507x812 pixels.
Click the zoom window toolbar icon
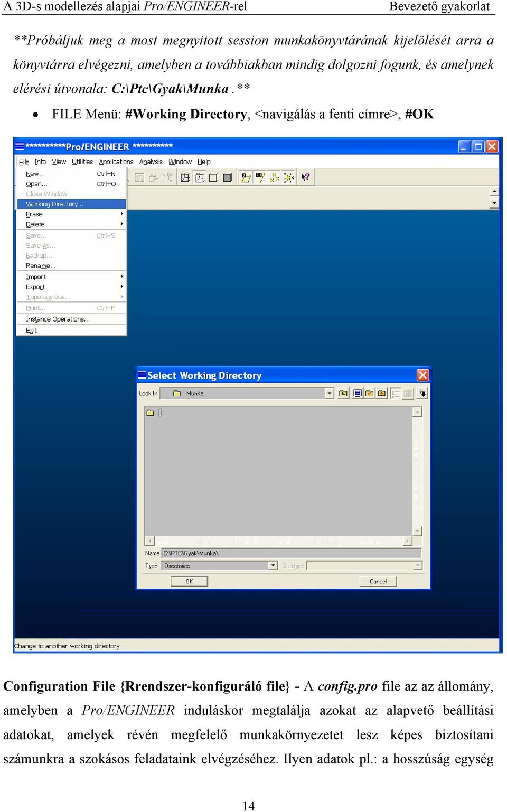[140, 177]
